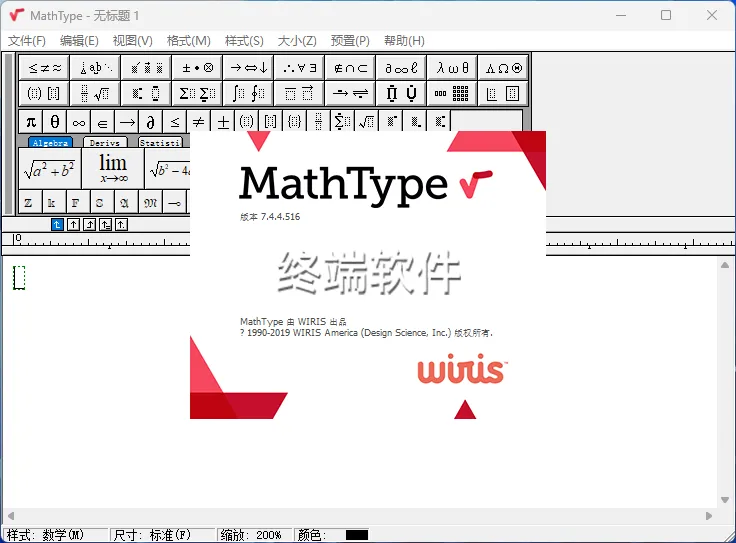Switch to the Statistics tab
This screenshot has height=543, width=736.
pos(161,142)
